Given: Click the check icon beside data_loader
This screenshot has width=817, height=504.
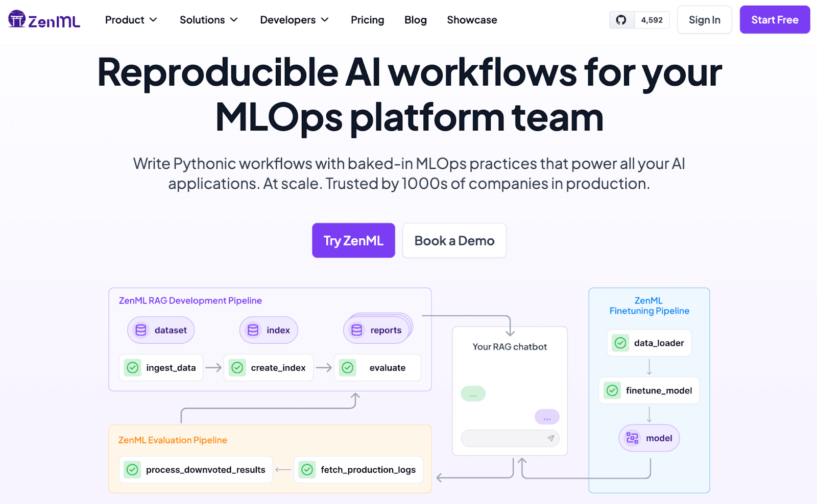Looking at the screenshot, I should (x=620, y=343).
